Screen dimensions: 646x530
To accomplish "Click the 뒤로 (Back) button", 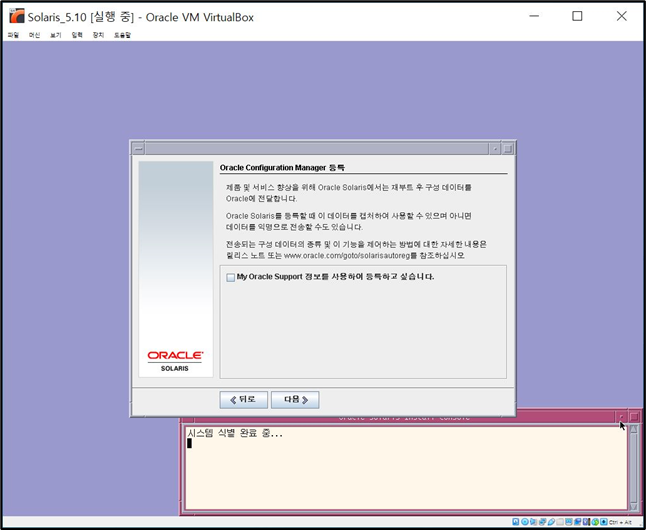I will [x=243, y=400].
